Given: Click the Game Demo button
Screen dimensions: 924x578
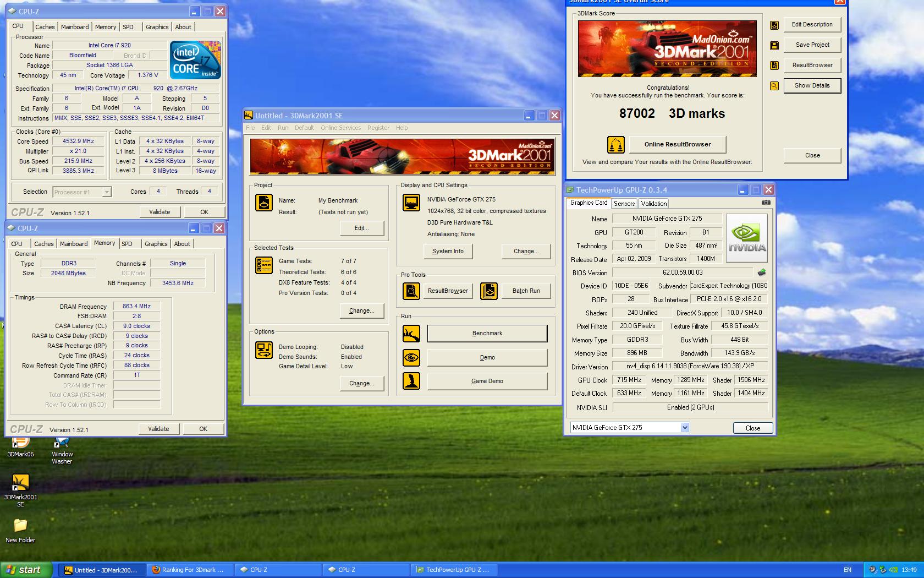Looking at the screenshot, I should point(487,381).
